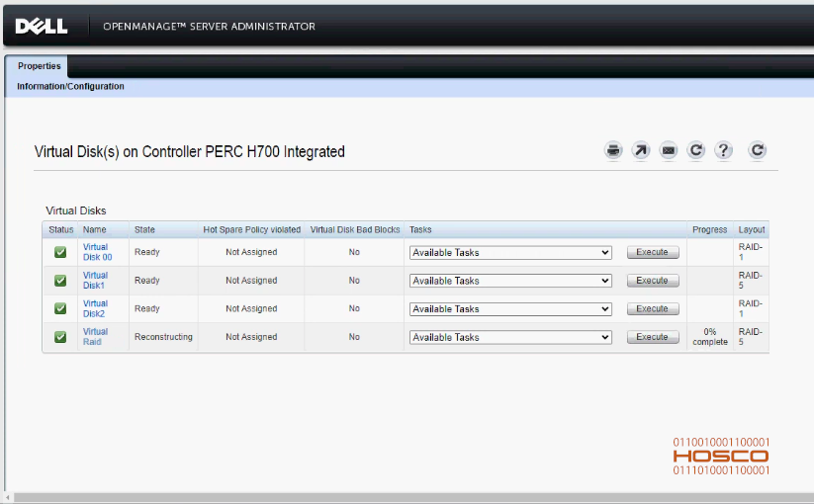Click the Reconstructing state cell
Viewport: 814px width, 504px height.
pos(163,337)
